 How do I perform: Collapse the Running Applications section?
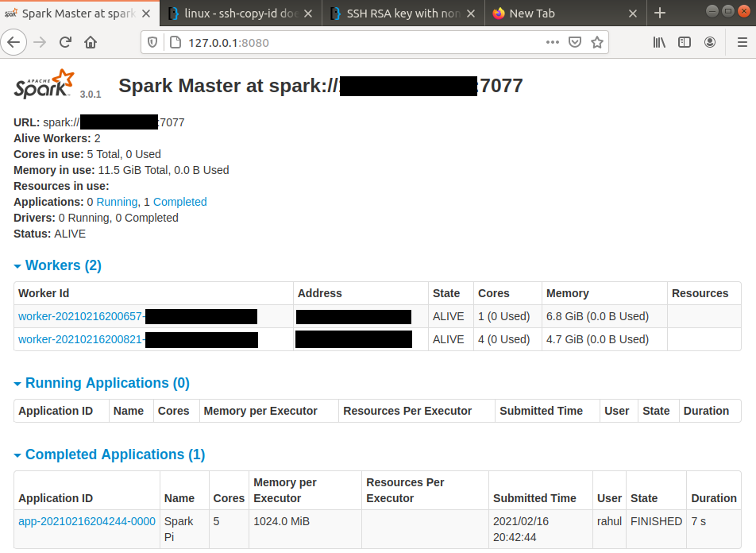17,383
